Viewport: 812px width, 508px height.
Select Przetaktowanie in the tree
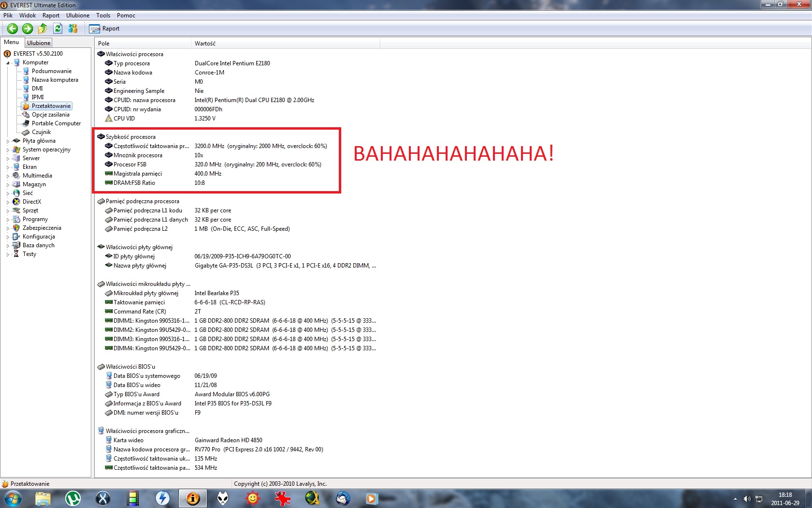(x=51, y=106)
